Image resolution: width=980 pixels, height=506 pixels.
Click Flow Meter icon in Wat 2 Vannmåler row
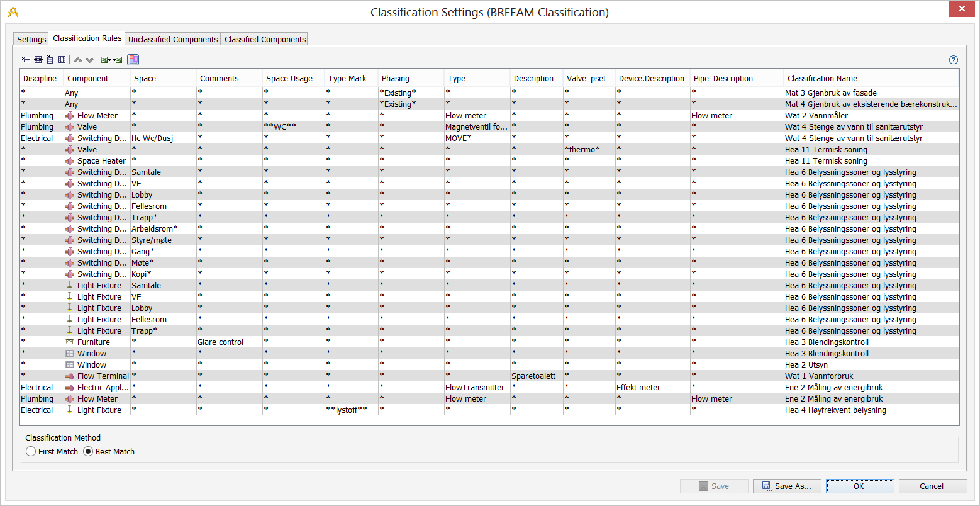(70, 116)
